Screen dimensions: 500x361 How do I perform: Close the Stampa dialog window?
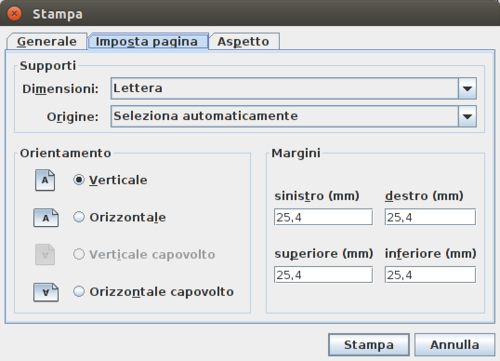click(14, 14)
